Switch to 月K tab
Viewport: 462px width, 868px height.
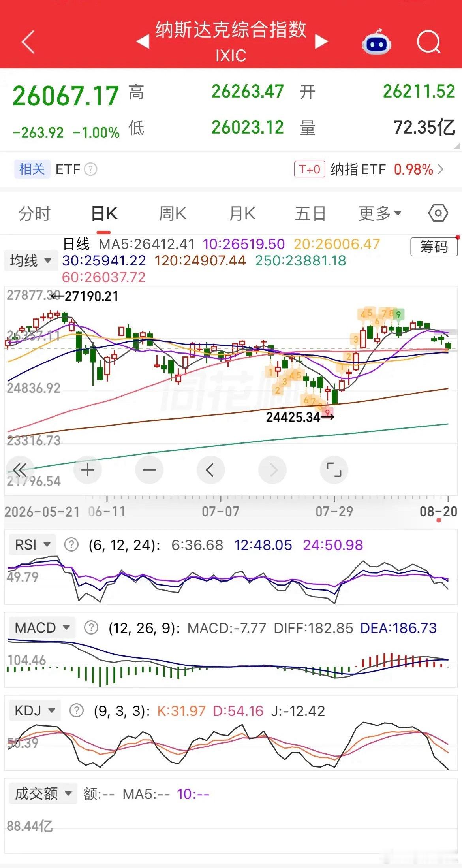tap(242, 214)
